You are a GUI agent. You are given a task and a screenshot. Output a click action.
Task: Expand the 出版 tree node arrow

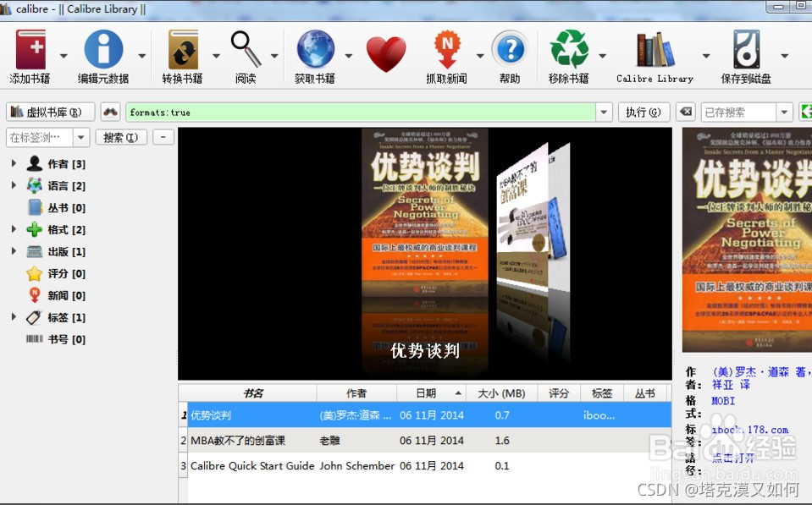tap(14, 251)
